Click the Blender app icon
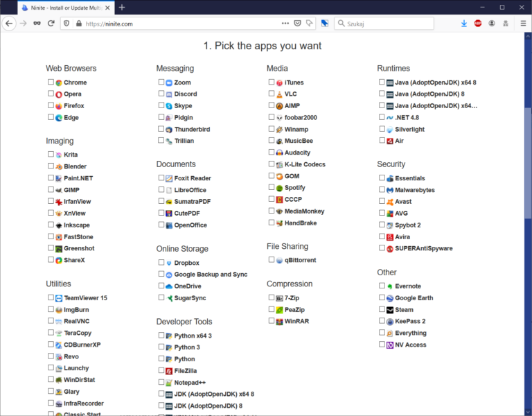532x416 pixels. click(59, 166)
